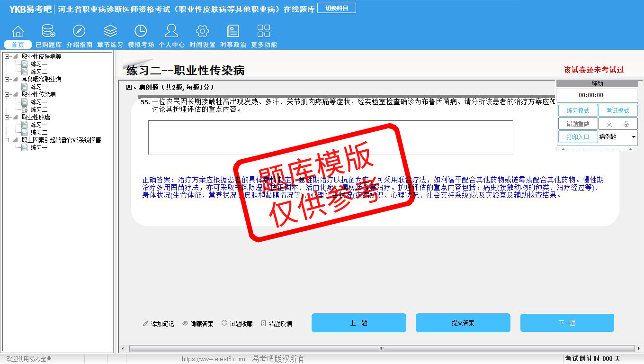644x364 pixels.
Task: Go to previous question with 上一题
Action: (x=358, y=323)
